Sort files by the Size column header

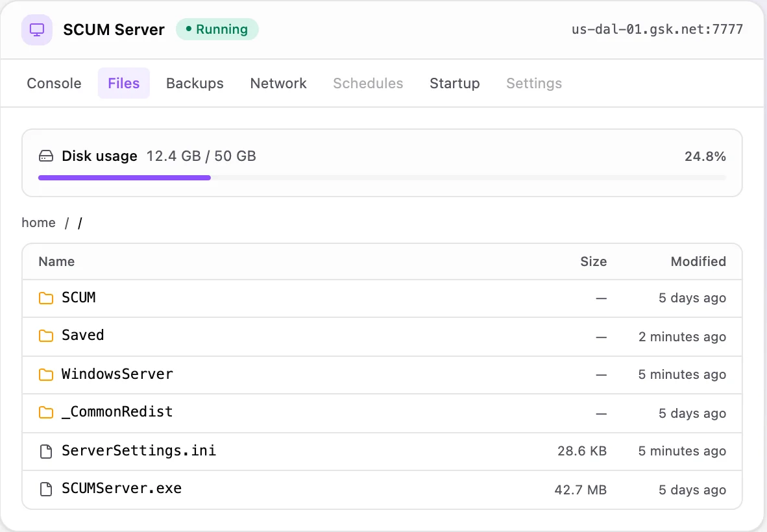pyautogui.click(x=593, y=261)
